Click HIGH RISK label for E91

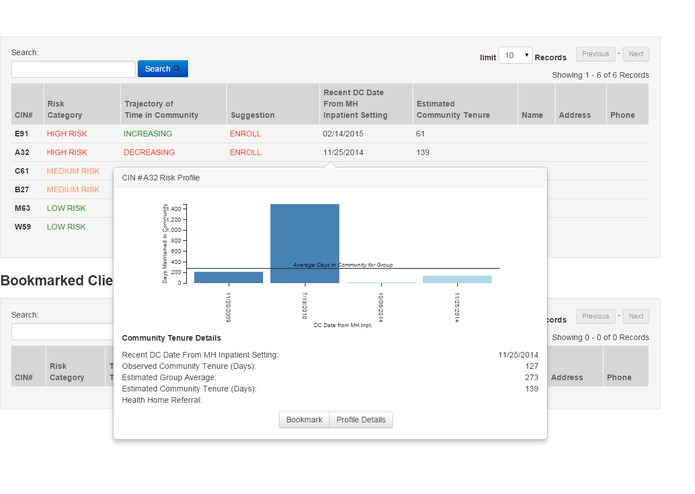[67, 134]
